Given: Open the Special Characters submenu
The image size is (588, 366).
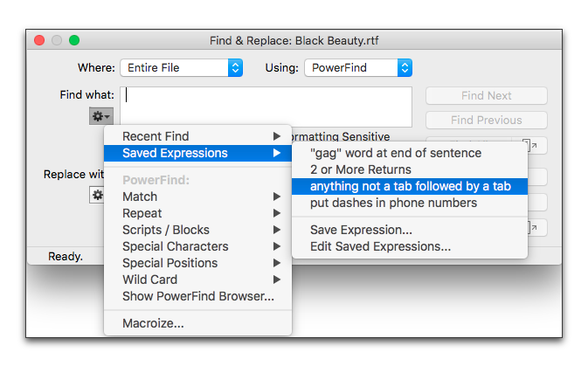Looking at the screenshot, I should (198, 246).
